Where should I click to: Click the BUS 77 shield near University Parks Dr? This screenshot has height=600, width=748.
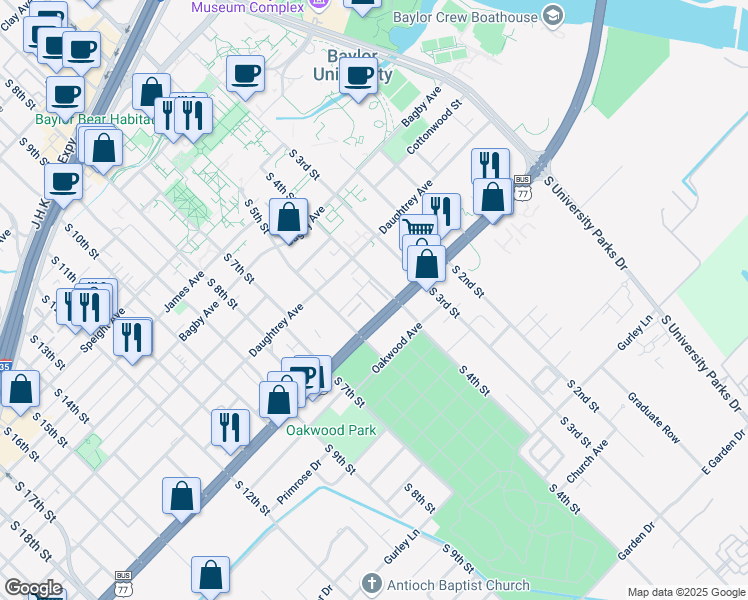pos(522,187)
